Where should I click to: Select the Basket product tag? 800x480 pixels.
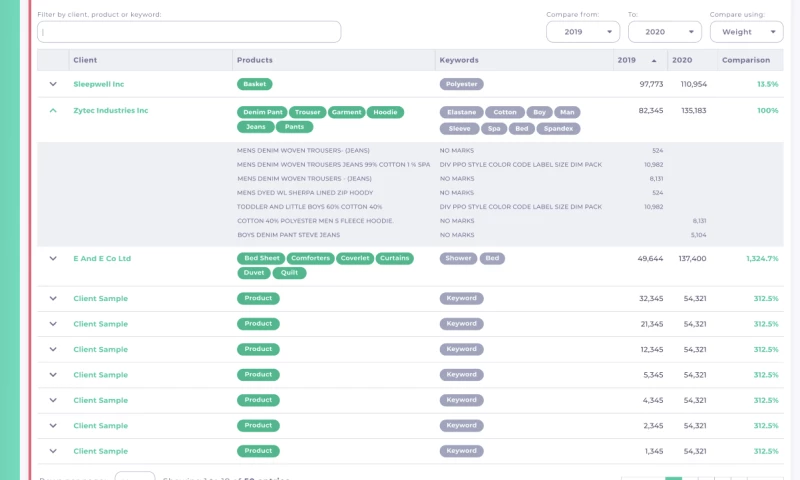pos(255,84)
